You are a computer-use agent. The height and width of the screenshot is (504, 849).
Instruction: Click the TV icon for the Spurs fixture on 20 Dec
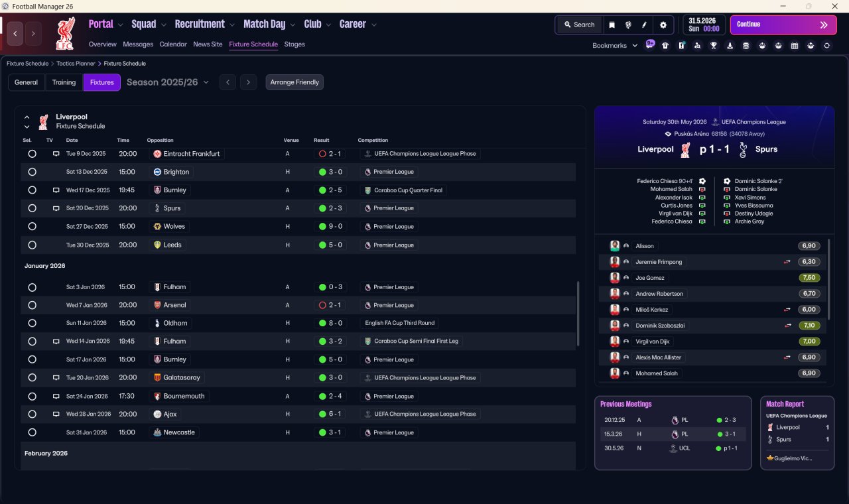[x=56, y=208]
